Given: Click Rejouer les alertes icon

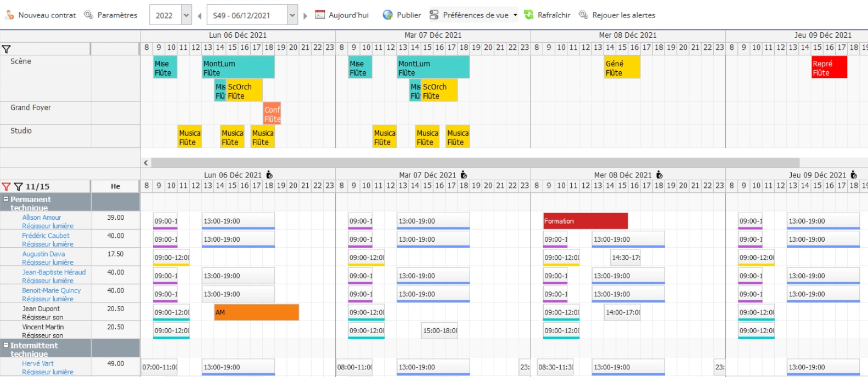Looking at the screenshot, I should click(x=583, y=15).
